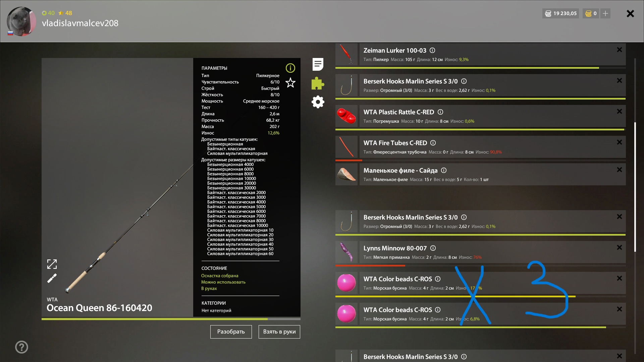The image size is (644, 362).
Task: Open the help question mark icon
Action: click(x=21, y=347)
